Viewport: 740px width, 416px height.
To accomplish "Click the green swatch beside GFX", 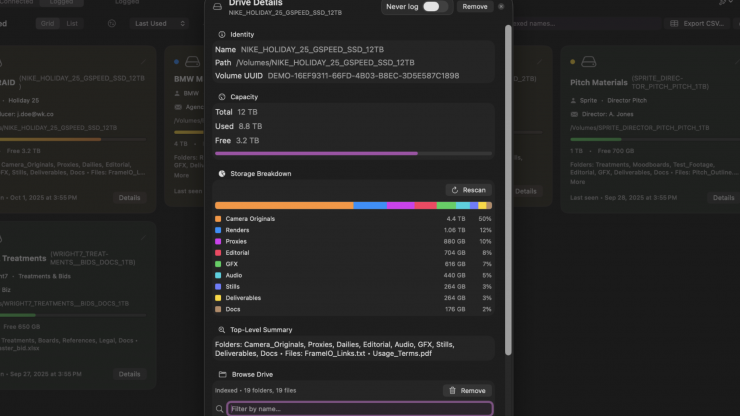I will coord(218,264).
